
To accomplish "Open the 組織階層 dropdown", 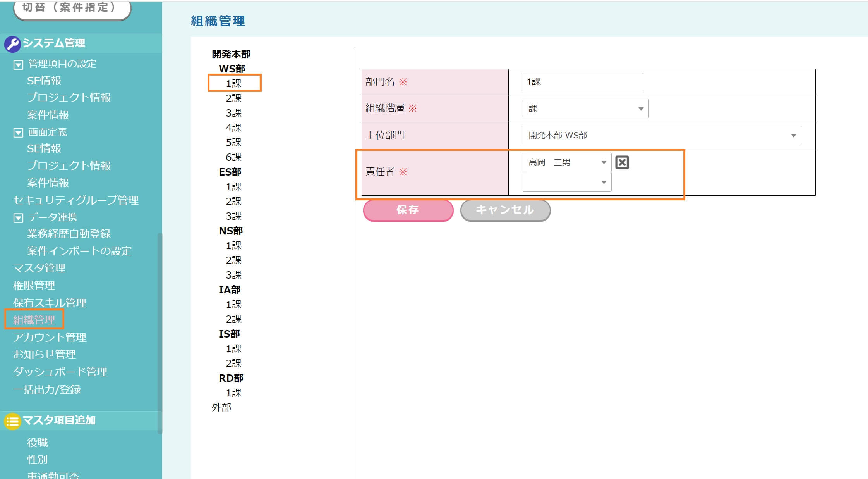I will (x=585, y=109).
